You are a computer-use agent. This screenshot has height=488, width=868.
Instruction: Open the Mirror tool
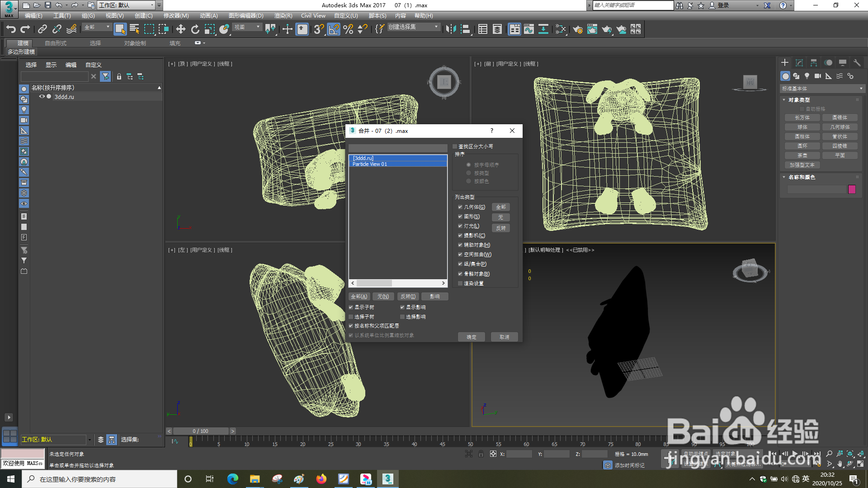pyautogui.click(x=450, y=29)
